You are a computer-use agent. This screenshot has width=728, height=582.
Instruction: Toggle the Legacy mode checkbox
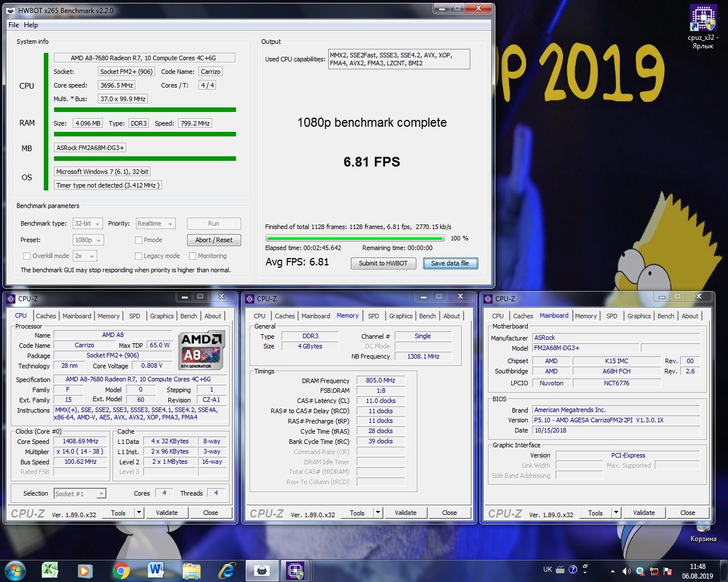[138, 256]
